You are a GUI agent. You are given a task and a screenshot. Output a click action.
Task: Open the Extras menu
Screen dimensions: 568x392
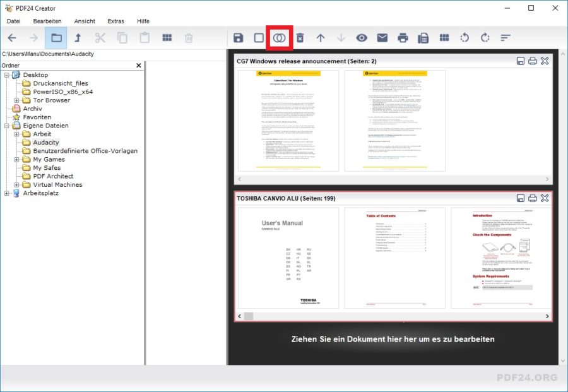tap(115, 21)
